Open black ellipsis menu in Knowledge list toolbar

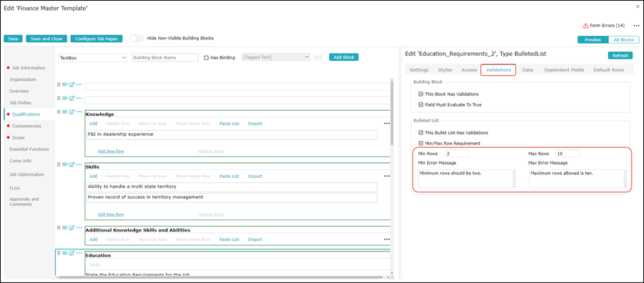click(386, 124)
